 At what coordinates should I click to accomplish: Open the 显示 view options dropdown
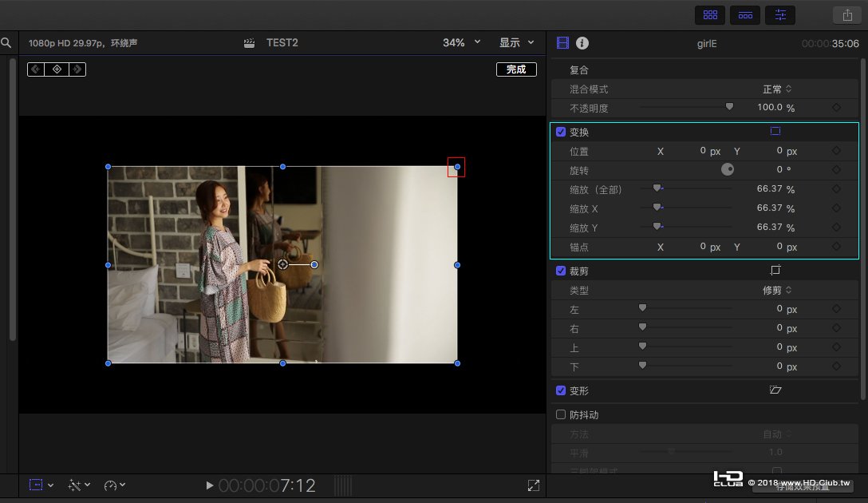pyautogui.click(x=517, y=42)
